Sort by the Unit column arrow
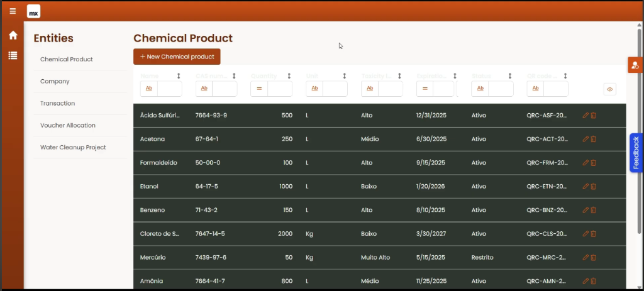644x291 pixels. tap(345, 76)
